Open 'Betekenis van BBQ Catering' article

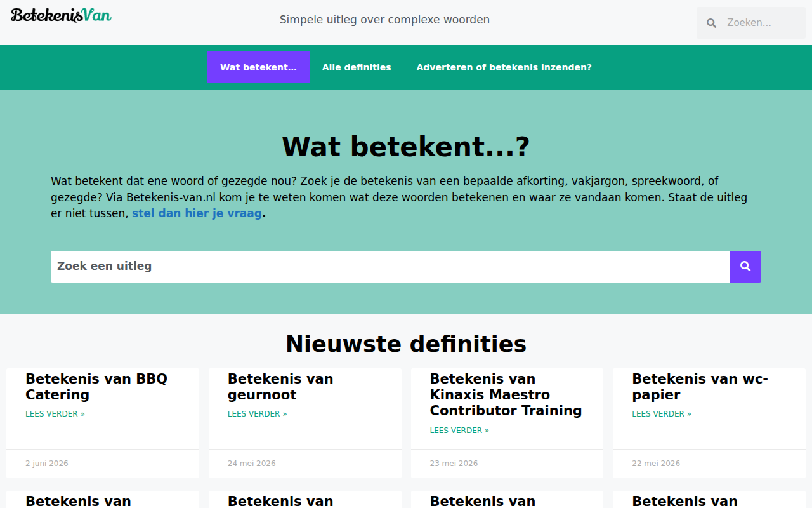96,387
